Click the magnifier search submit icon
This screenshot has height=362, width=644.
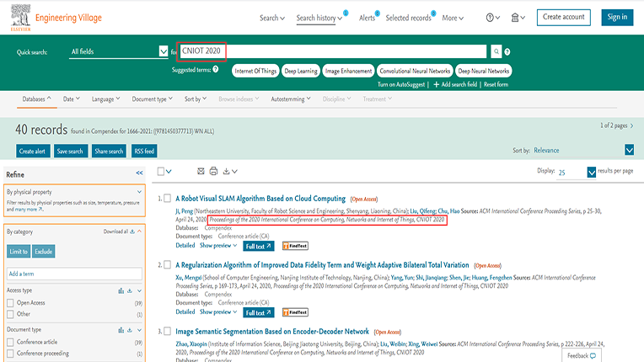point(496,51)
